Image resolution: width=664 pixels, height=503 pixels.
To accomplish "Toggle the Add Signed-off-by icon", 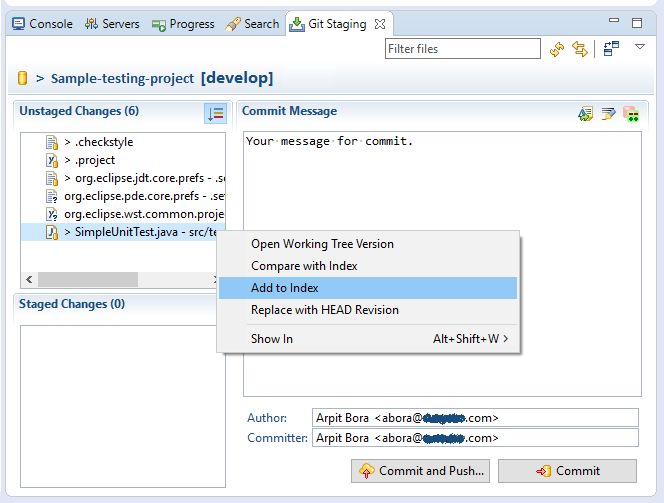I will [609, 113].
